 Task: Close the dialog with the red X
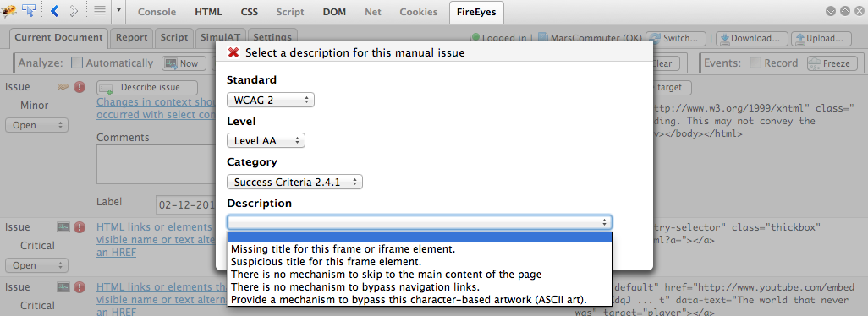[x=233, y=53]
